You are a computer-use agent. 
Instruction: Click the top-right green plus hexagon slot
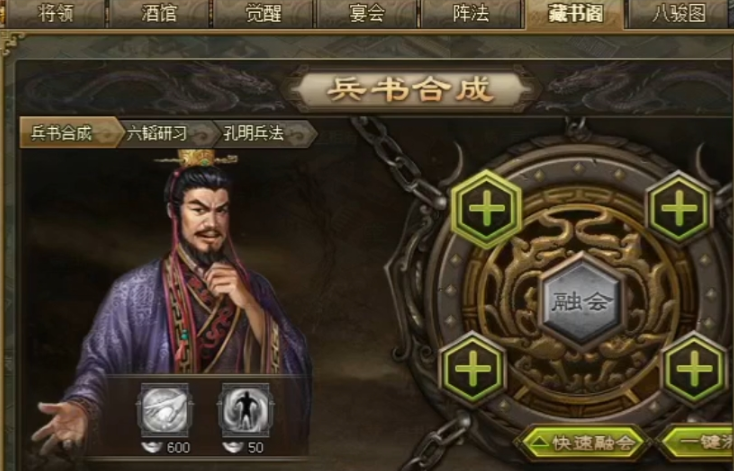[x=679, y=209]
